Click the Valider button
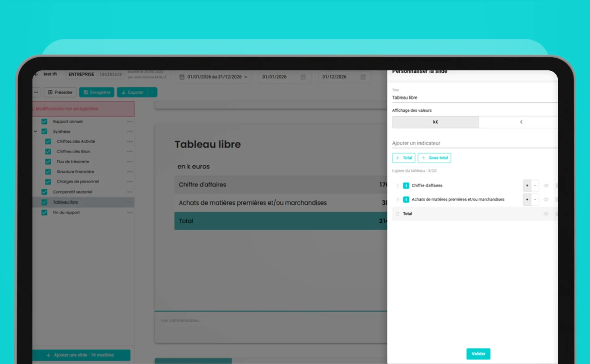The image size is (590, 364). click(x=478, y=354)
